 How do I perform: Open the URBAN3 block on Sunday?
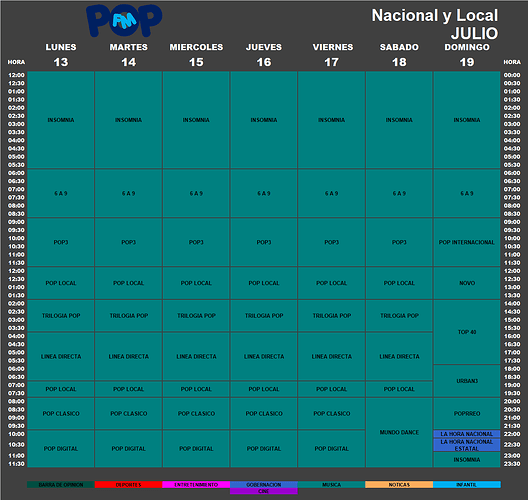(467, 381)
